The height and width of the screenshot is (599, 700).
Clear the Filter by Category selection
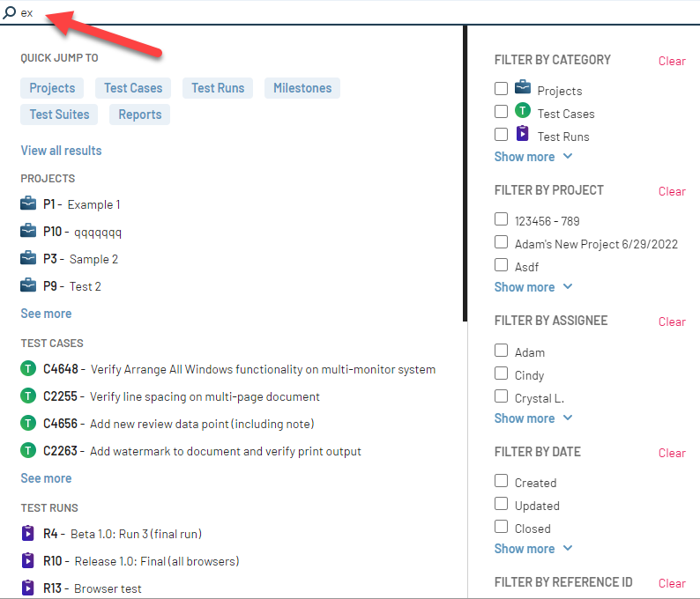tap(672, 61)
